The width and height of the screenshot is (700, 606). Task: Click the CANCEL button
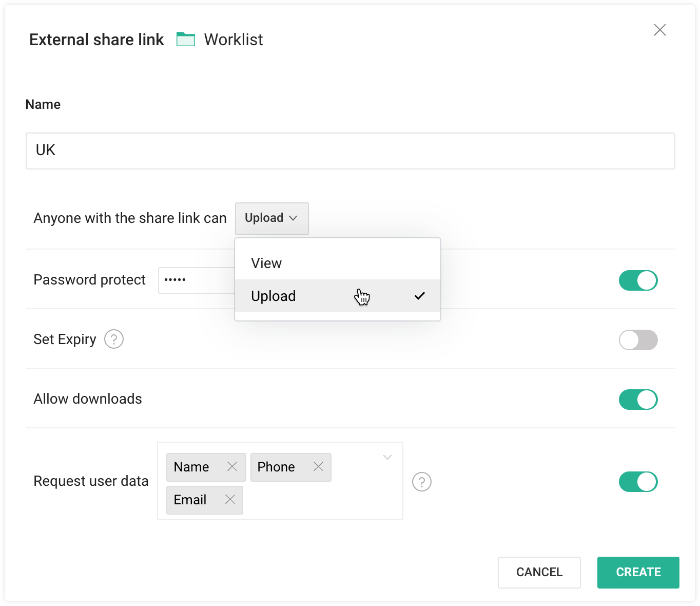(x=539, y=572)
